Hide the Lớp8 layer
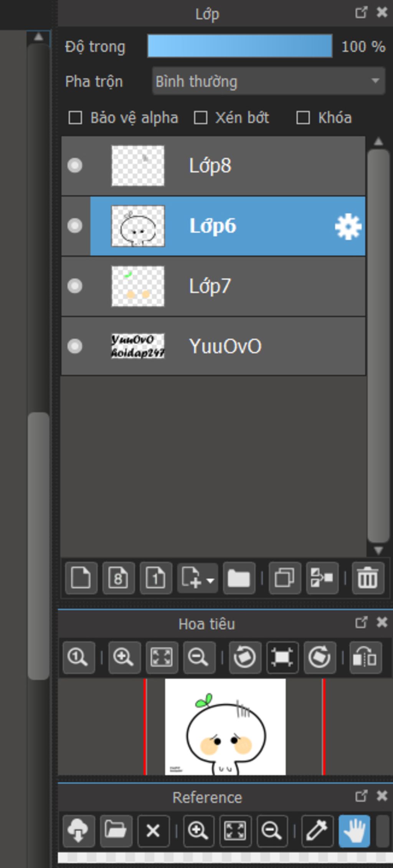393x868 pixels. 75,165
